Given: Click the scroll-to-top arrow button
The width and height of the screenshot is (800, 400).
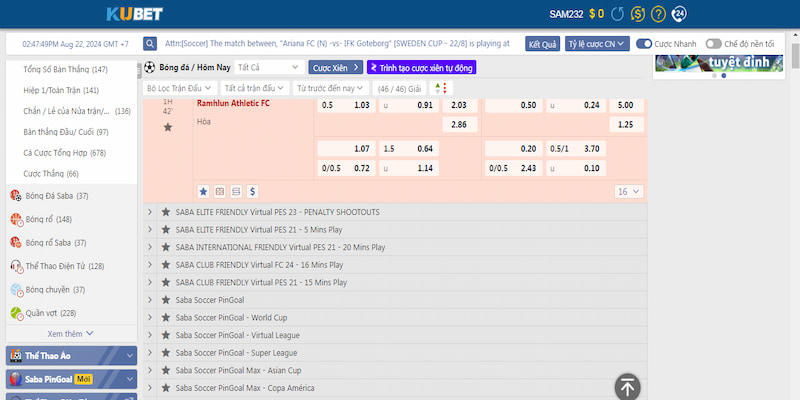Looking at the screenshot, I should point(628,387).
